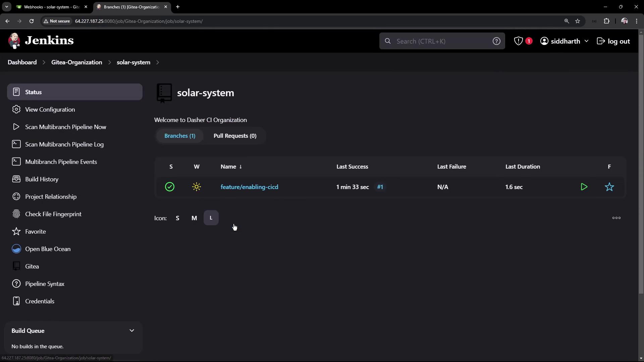Open security warnings shield icon
Viewport: 644px width, 362px height.
519,41
